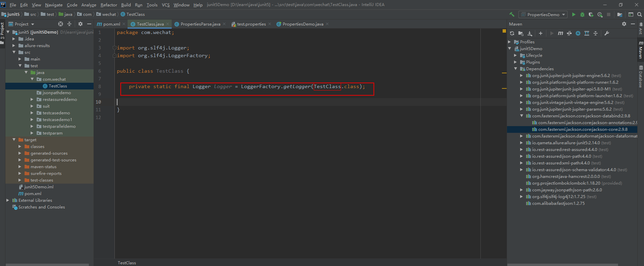Open Run Anything icon in top toolbar
The width and height of the screenshot is (644, 266).
point(631,14)
